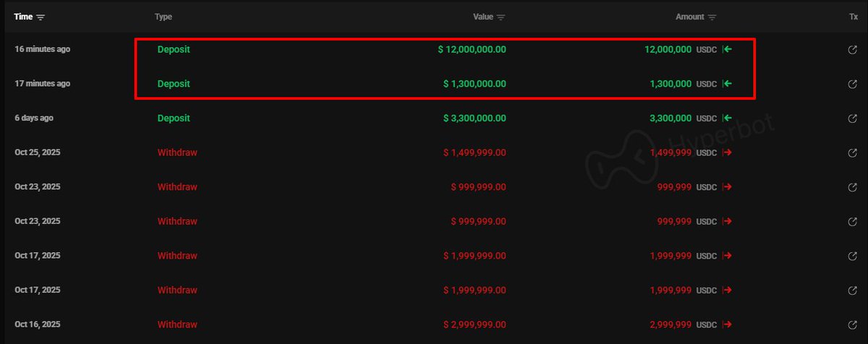Open transaction link for $1,300,000 deposit
868x344 pixels.
(x=852, y=84)
